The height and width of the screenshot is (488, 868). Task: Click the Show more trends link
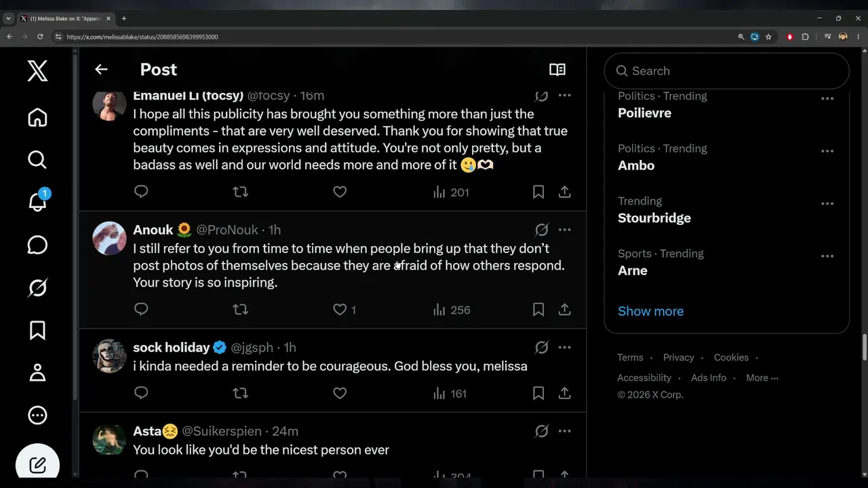pos(650,311)
